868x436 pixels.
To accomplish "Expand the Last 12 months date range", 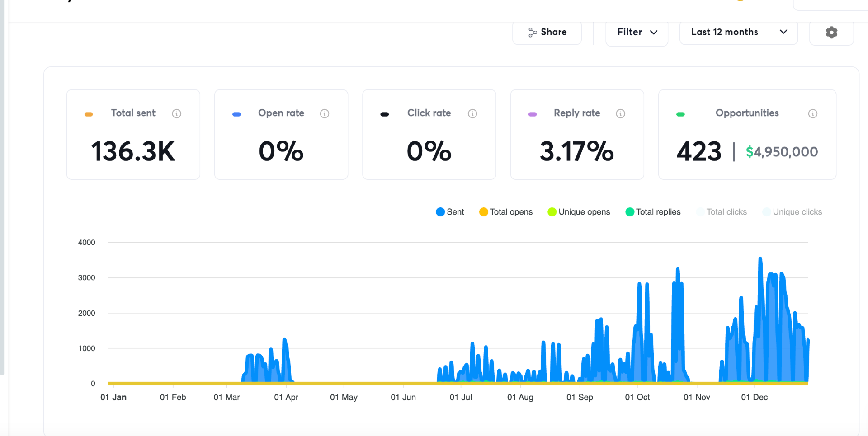I will pyautogui.click(x=739, y=32).
